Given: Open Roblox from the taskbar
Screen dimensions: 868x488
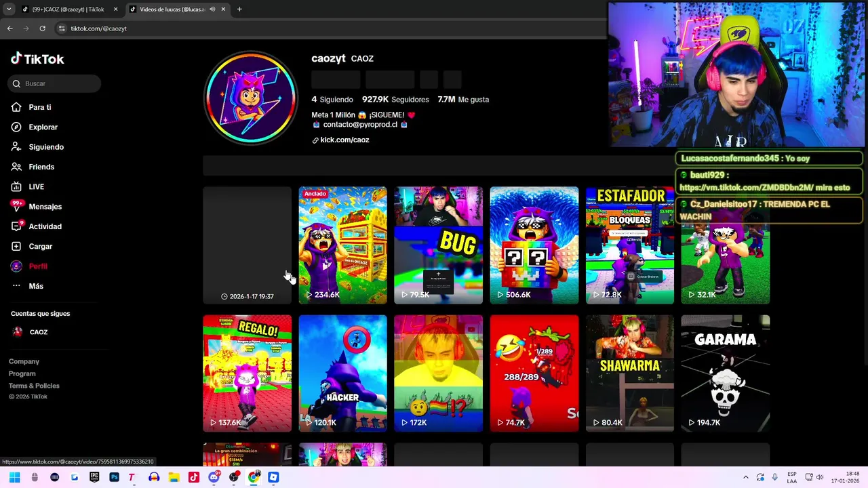Looking at the screenshot, I should click(x=273, y=477).
